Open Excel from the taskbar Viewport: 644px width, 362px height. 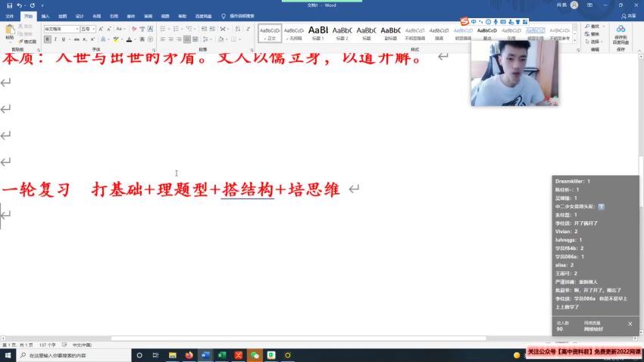click(222, 355)
